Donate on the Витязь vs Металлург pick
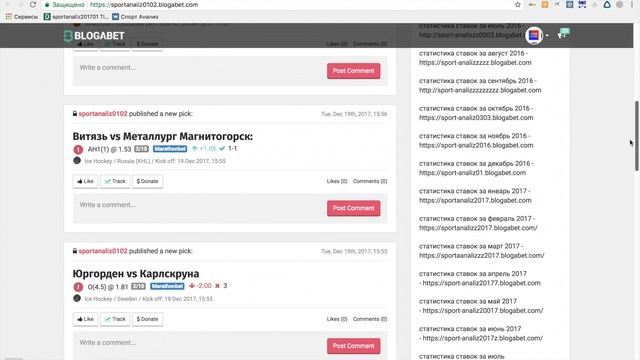 coord(147,181)
